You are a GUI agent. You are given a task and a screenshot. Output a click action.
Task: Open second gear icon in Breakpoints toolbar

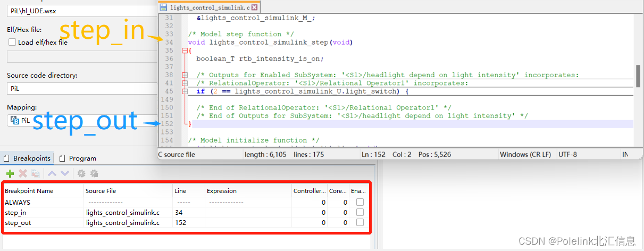coord(94,173)
